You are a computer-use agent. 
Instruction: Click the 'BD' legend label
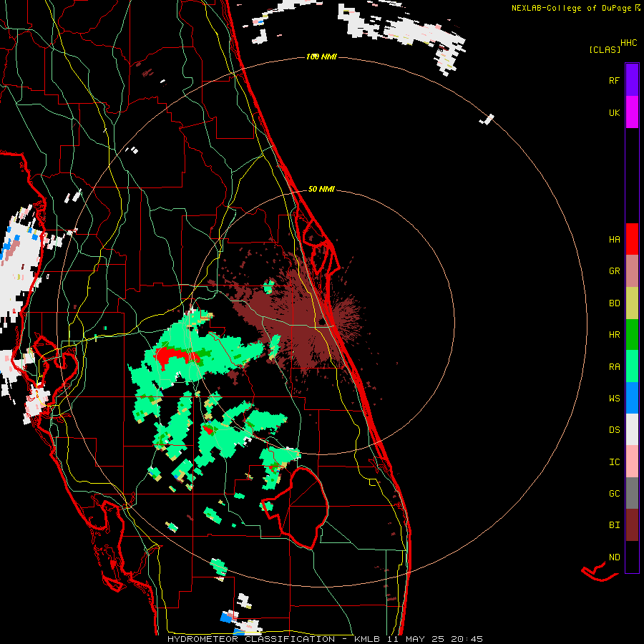click(x=614, y=303)
